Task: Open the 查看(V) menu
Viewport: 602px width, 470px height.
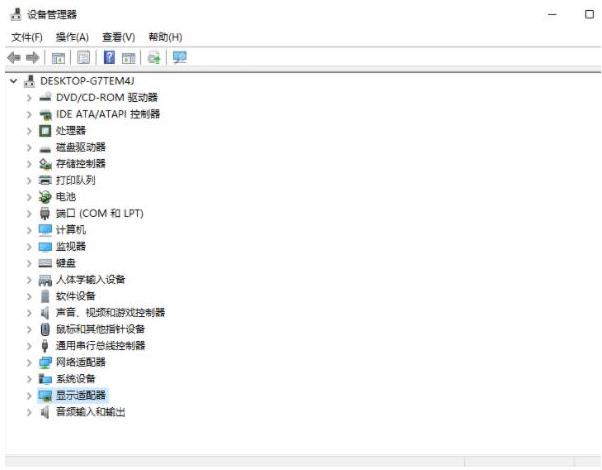Action: click(118, 37)
